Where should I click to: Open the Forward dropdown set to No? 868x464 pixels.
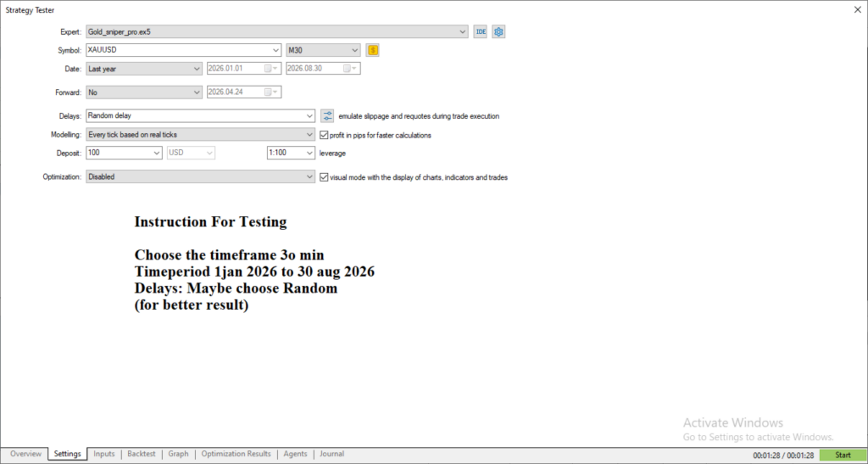pyautogui.click(x=144, y=92)
